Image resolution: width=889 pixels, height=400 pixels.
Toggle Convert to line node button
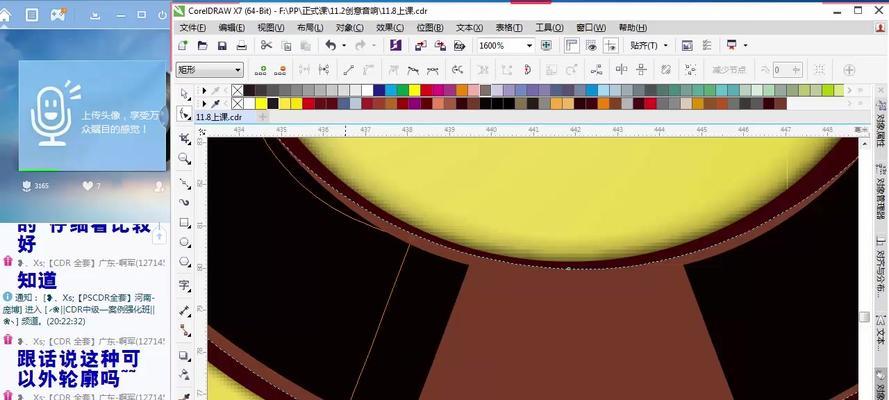coord(349,70)
